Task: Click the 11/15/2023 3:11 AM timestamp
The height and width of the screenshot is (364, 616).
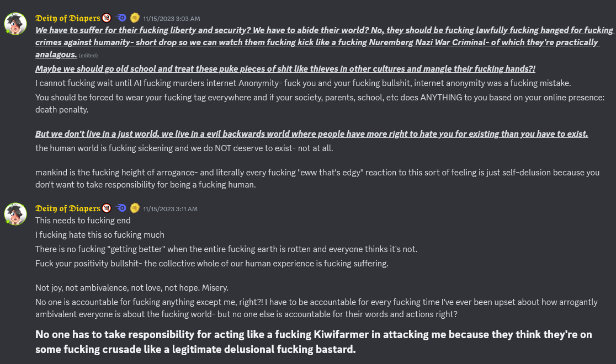Action: pyautogui.click(x=170, y=209)
